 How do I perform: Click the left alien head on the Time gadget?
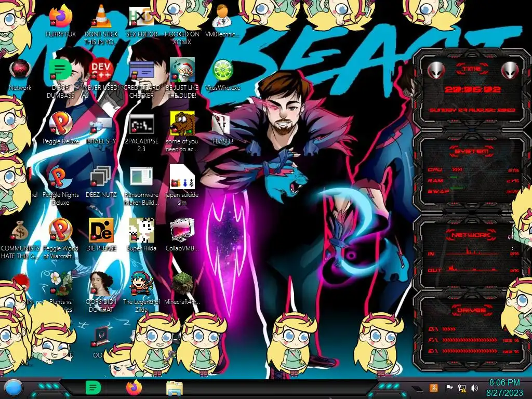(436, 71)
